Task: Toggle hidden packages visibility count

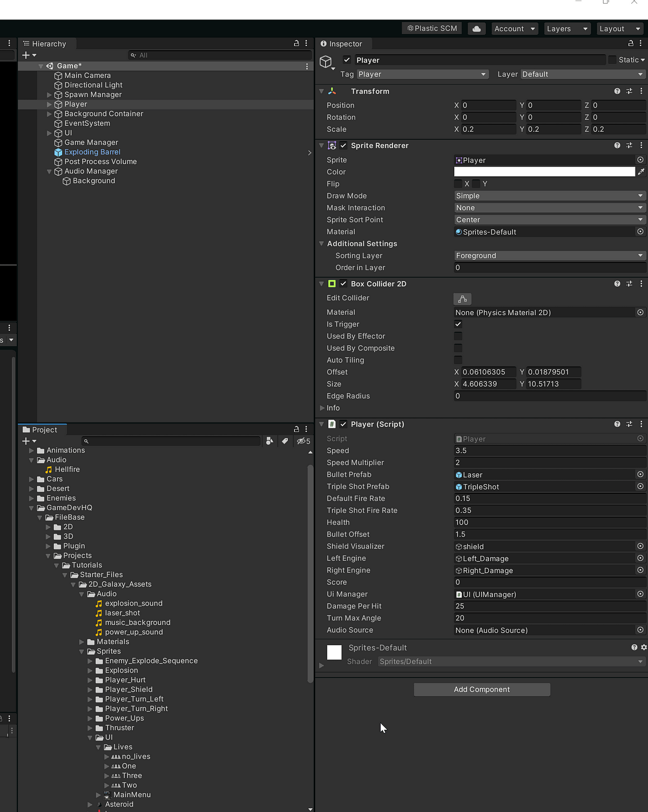Action: click(303, 441)
